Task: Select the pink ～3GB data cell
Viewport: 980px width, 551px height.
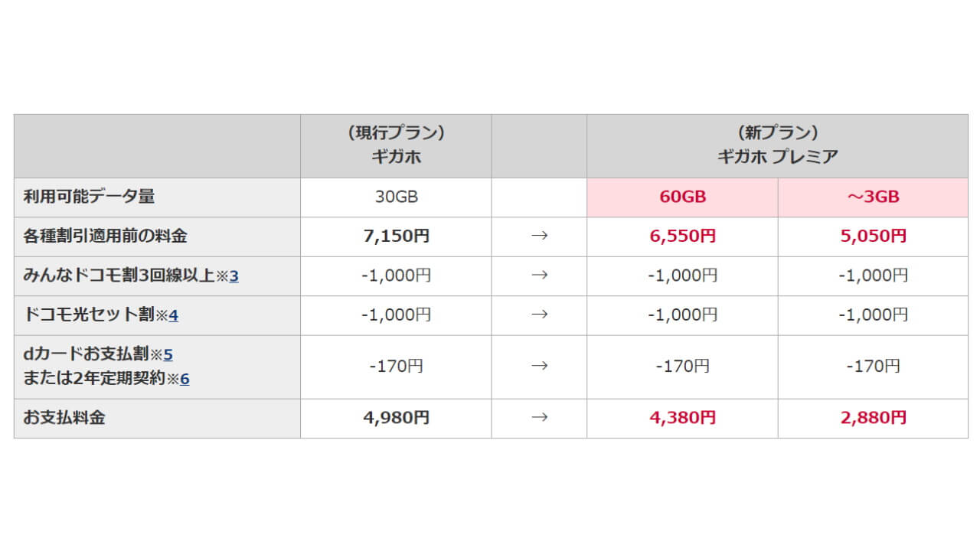Action: [873, 197]
